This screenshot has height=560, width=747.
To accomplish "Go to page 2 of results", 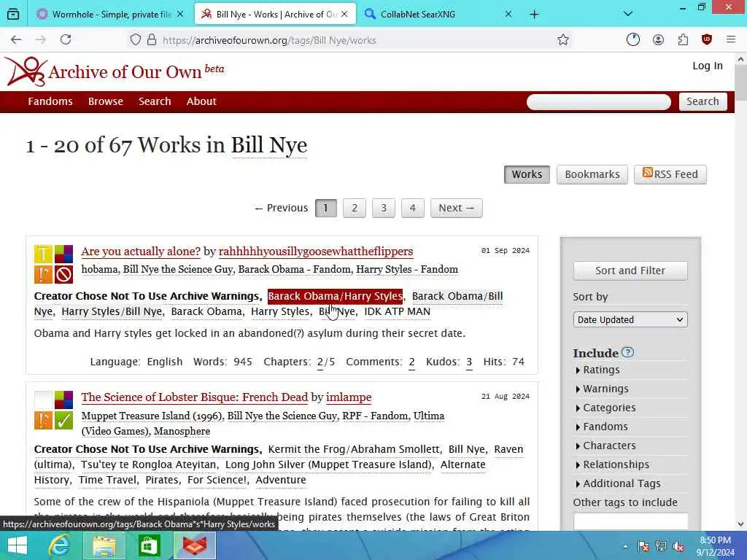I will click(355, 208).
